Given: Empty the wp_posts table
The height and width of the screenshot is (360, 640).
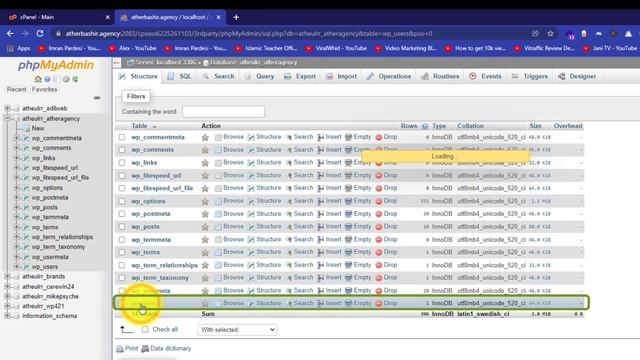Looking at the screenshot, I should (x=358, y=226).
